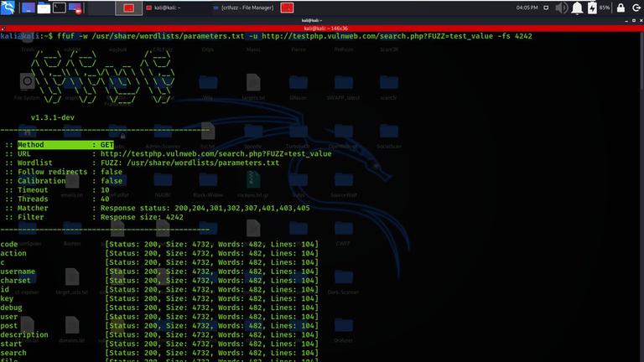Click the Timeout 10 line
This screenshot has width=644, height=362.
[x=57, y=190]
